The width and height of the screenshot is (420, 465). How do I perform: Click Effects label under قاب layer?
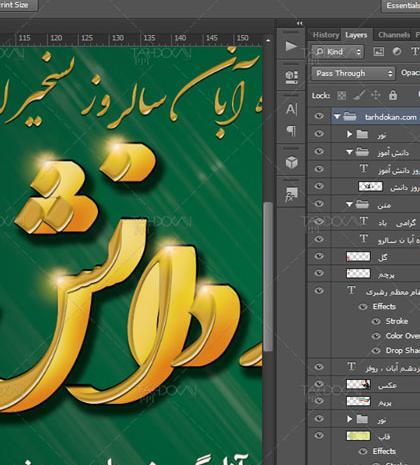(x=384, y=451)
